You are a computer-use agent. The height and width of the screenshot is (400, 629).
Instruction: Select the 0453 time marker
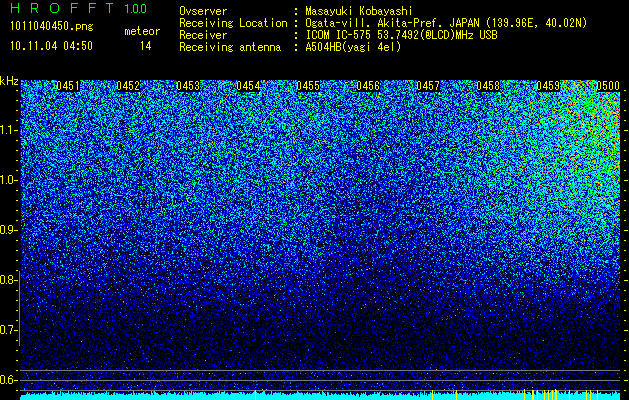click(188, 86)
